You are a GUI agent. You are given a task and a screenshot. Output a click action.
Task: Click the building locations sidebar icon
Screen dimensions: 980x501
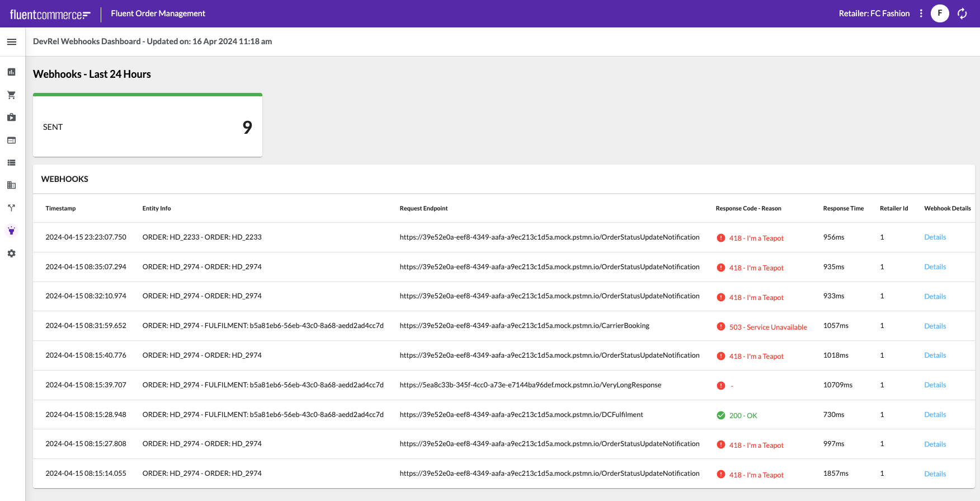[x=12, y=185]
